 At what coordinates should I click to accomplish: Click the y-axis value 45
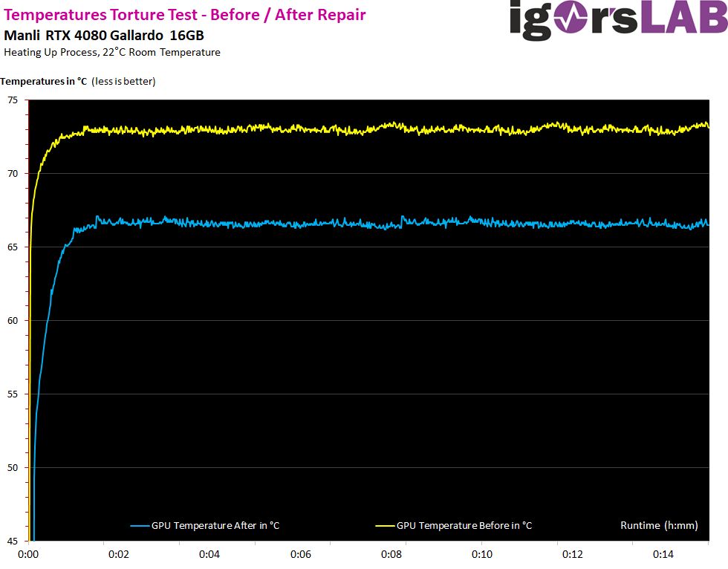click(x=13, y=542)
